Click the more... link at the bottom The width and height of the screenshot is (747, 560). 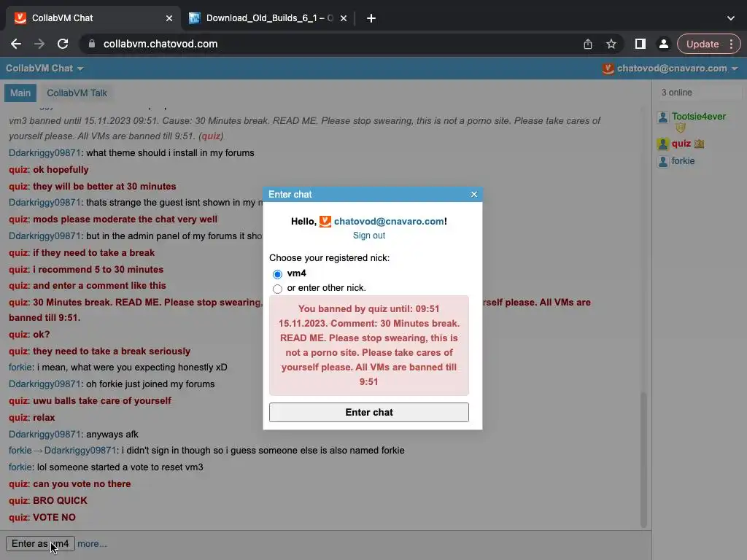point(92,544)
